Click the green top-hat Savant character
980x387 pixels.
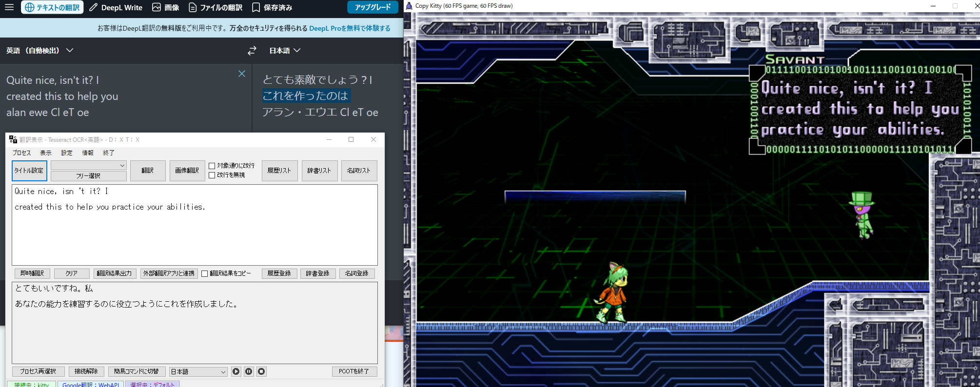pos(862,214)
